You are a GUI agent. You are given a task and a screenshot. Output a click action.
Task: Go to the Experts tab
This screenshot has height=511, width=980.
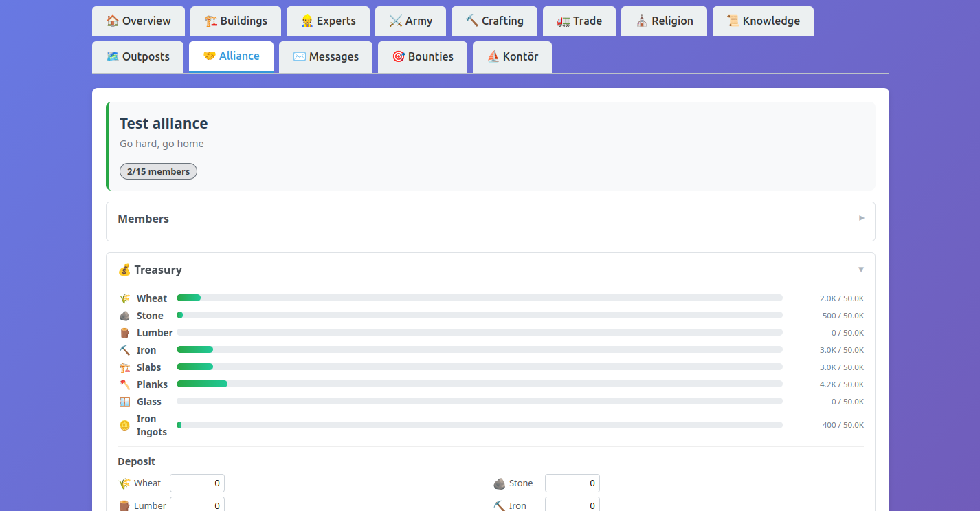[328, 21]
